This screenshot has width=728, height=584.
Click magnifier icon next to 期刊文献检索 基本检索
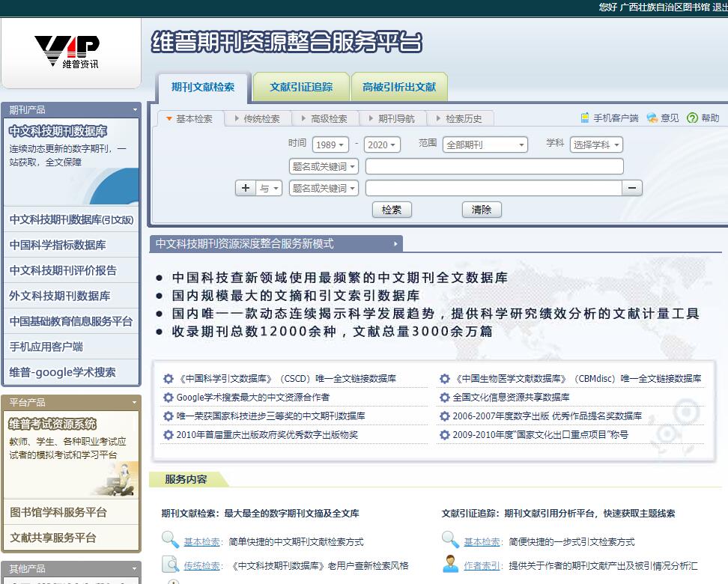171,540
